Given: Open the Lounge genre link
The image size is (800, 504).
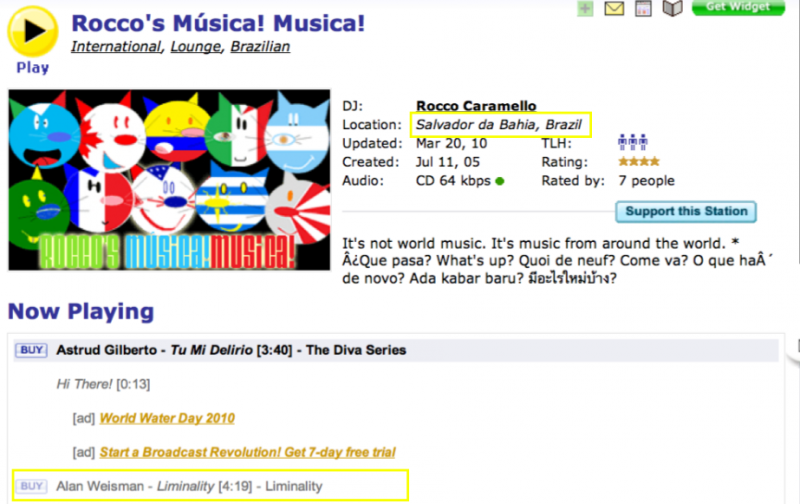Looking at the screenshot, I should (x=196, y=47).
